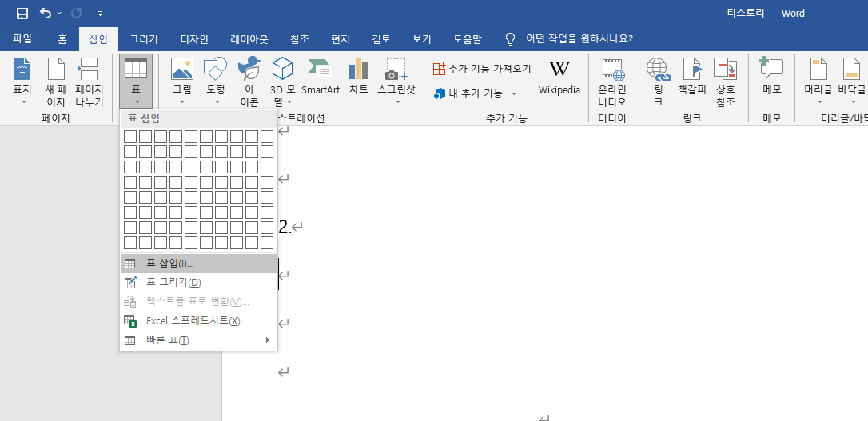The image size is (868, 421).
Task: Click the Save icon in the title bar
Action: pos(22,14)
